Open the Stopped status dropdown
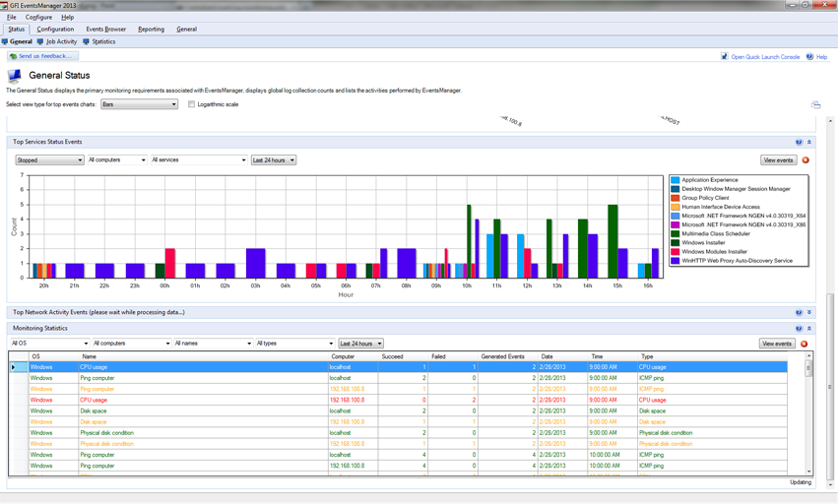Screen dimensions: 838x504 pyautogui.click(x=49, y=160)
